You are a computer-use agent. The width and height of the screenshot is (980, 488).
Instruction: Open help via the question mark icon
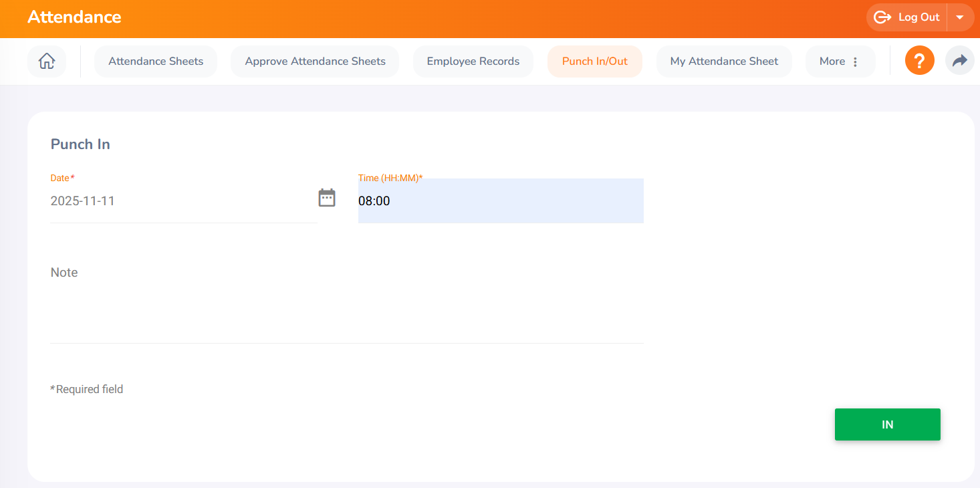coord(919,62)
